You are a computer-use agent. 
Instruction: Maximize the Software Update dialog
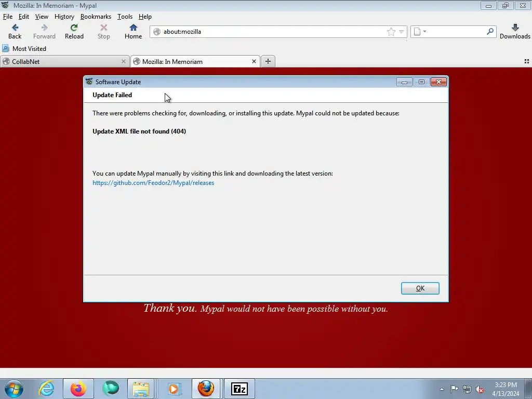coord(421,82)
